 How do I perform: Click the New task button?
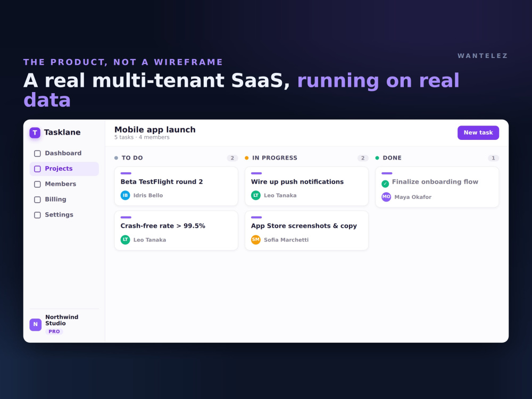click(478, 132)
